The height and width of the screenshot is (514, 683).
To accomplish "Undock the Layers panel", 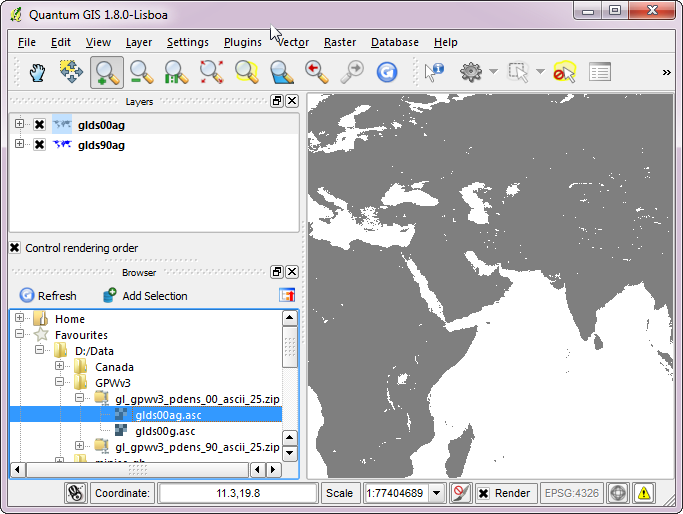I will click(x=277, y=101).
